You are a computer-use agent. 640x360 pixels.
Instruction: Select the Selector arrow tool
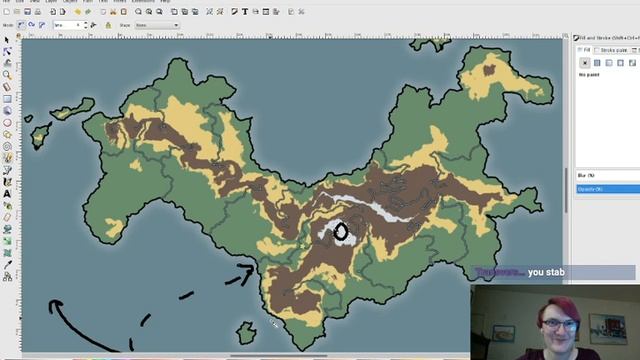click(7, 40)
